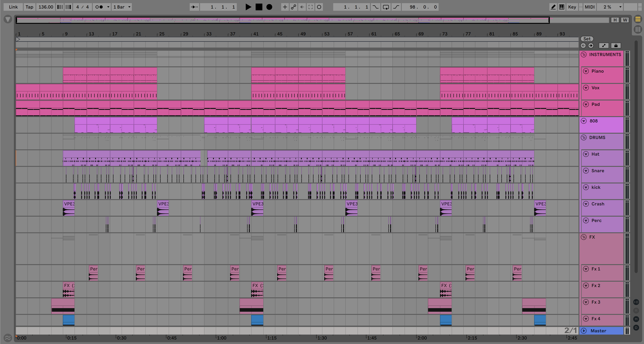Image resolution: width=644 pixels, height=344 pixels.
Task: Click the Tap tempo button
Action: pyautogui.click(x=29, y=7)
